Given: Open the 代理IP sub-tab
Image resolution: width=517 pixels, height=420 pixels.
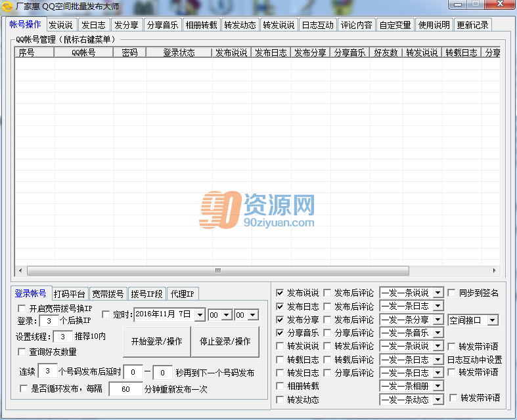Looking at the screenshot, I should (183, 294).
